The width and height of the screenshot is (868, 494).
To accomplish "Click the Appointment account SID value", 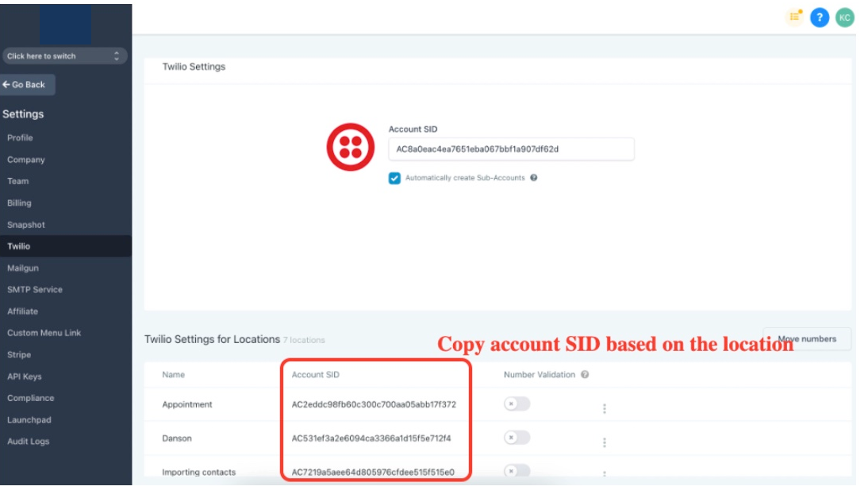I will [374, 405].
